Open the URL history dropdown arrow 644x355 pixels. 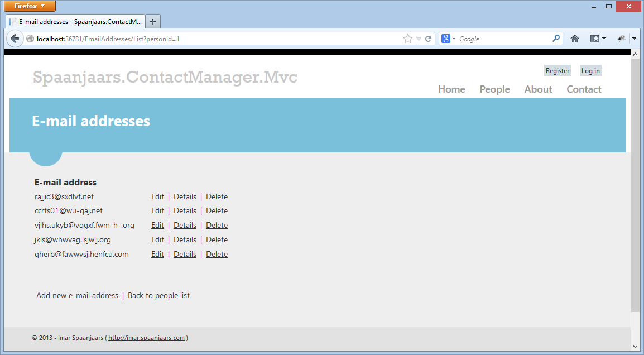419,39
